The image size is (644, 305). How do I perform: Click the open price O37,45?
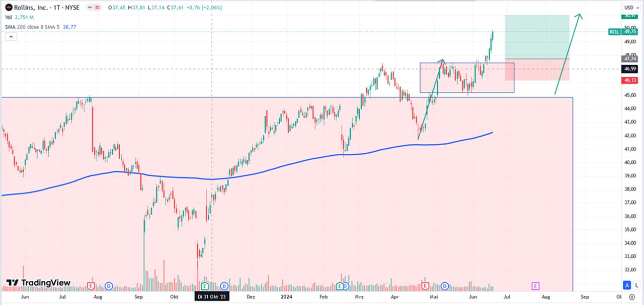(x=117, y=8)
